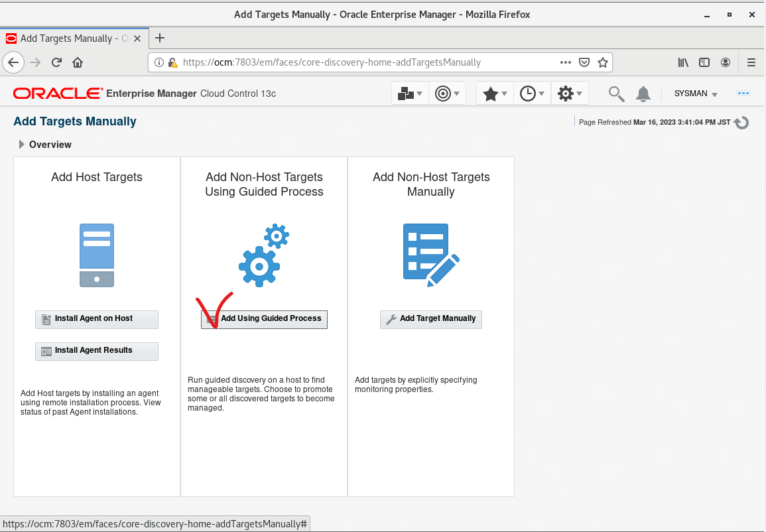Image resolution: width=766 pixels, height=532 pixels.
Task: Click Add Targets Manually page title
Action: (75, 121)
